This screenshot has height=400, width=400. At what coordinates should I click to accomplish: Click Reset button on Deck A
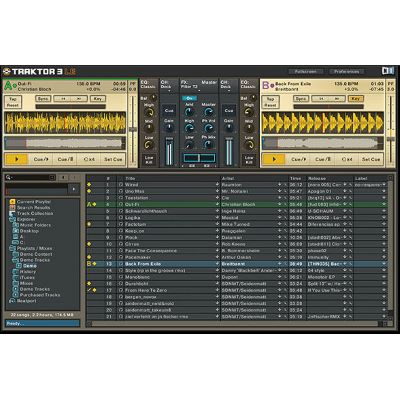pyautogui.click(x=13, y=105)
